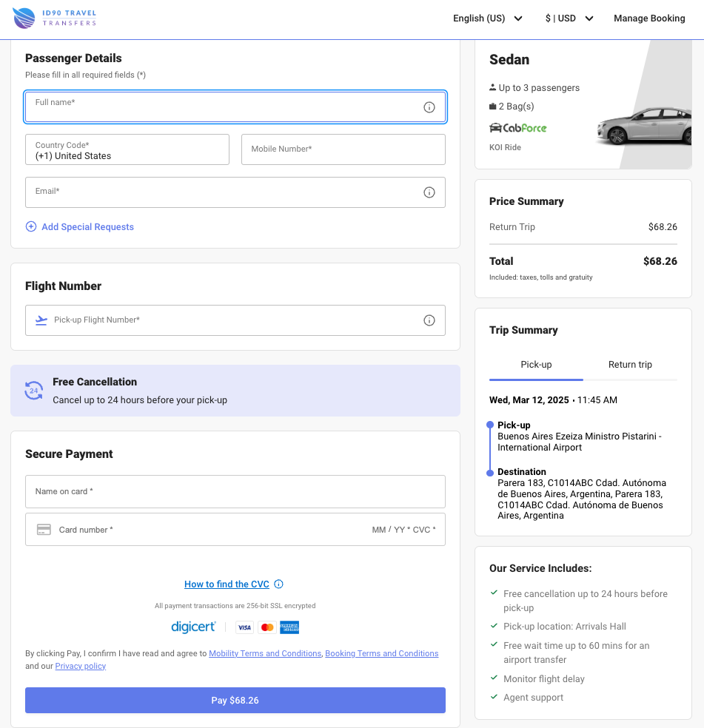Open the How to find the CVC link
This screenshot has height=728, width=704.
click(227, 584)
